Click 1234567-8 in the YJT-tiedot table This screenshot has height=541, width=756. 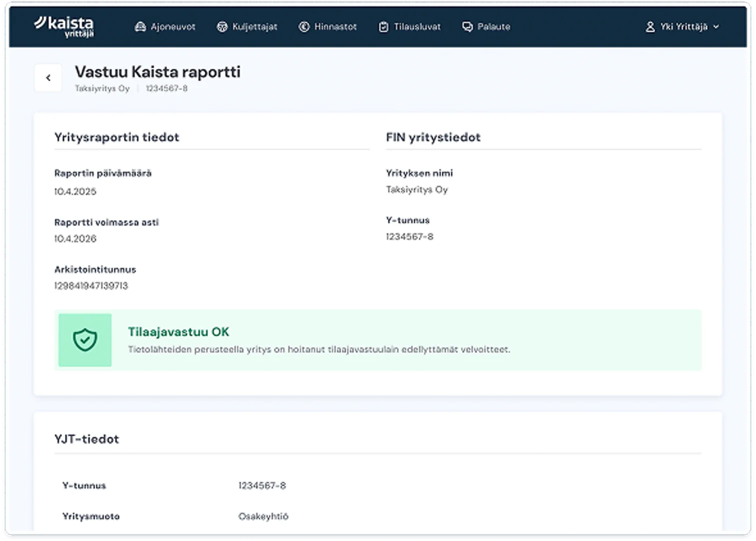262,486
